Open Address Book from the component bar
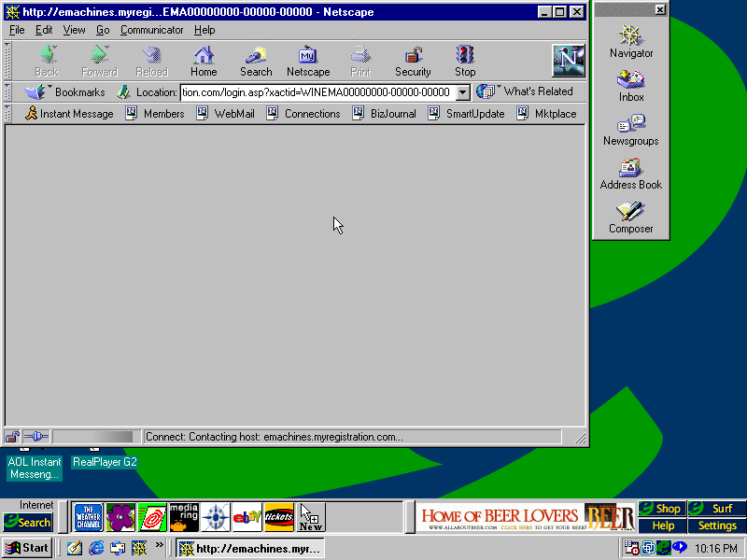 click(x=631, y=174)
